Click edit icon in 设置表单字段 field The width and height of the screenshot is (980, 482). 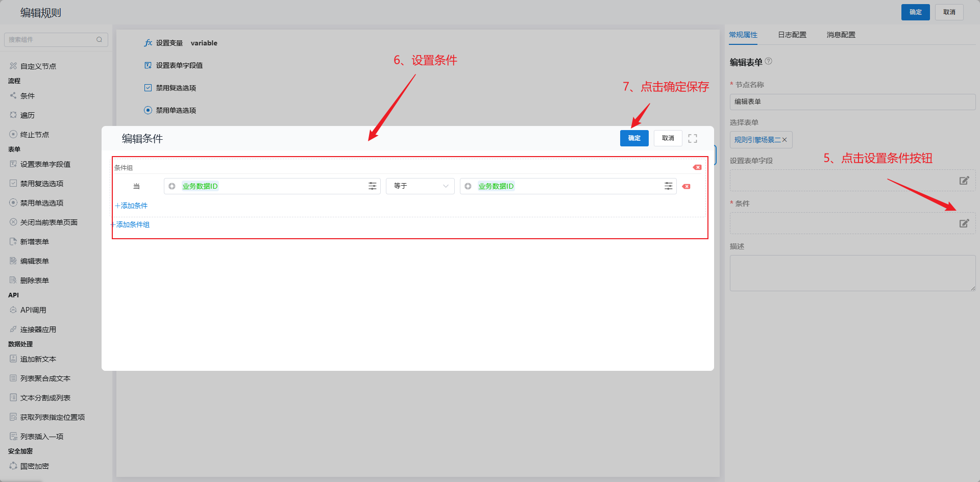964,181
